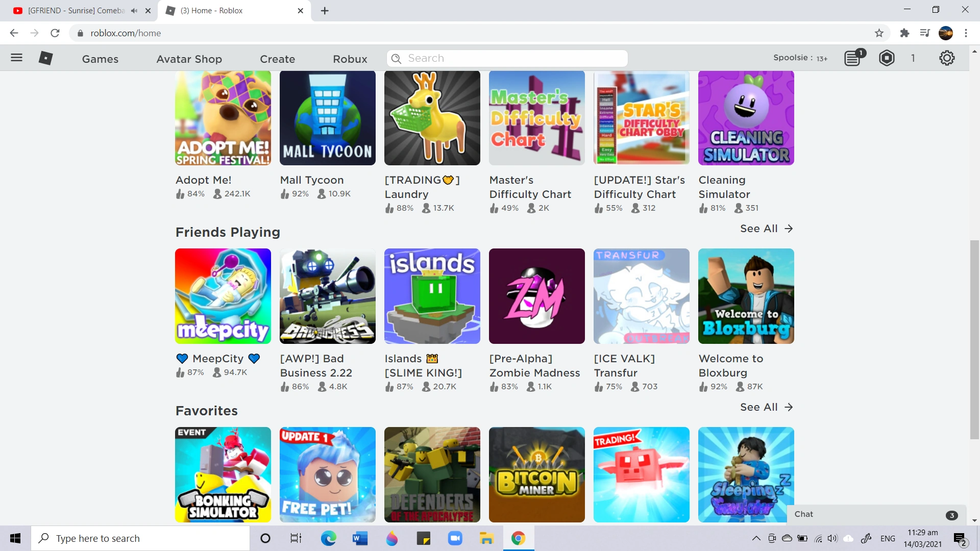Mute the GFRIEND YouTube tab audio
The height and width of the screenshot is (551, 980).
134,11
